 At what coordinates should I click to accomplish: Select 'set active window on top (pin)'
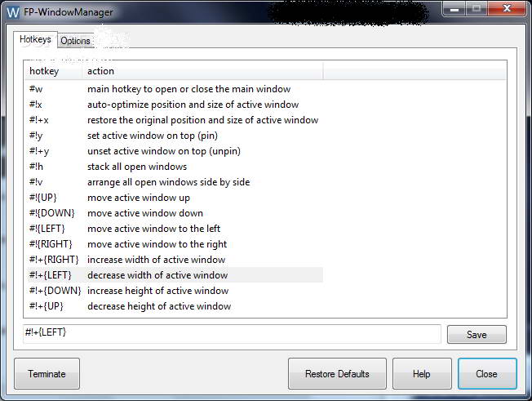pos(175,136)
